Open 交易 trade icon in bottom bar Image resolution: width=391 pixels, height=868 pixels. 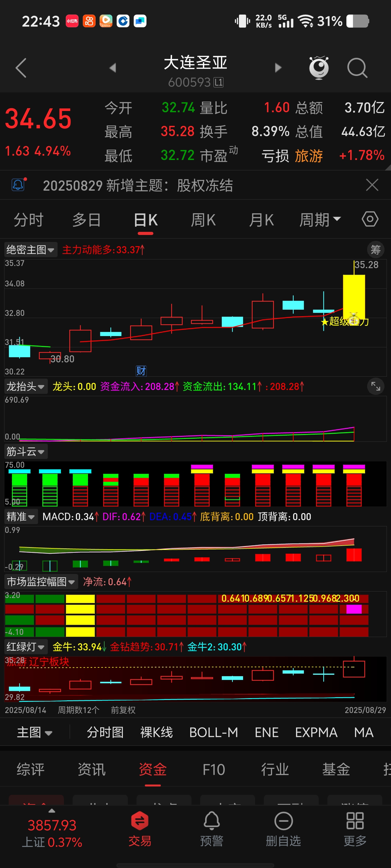(x=140, y=829)
